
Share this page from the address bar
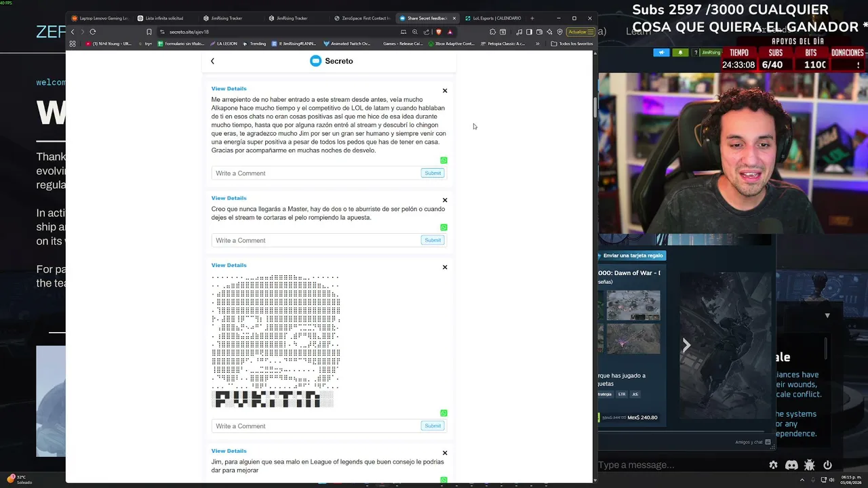click(427, 32)
